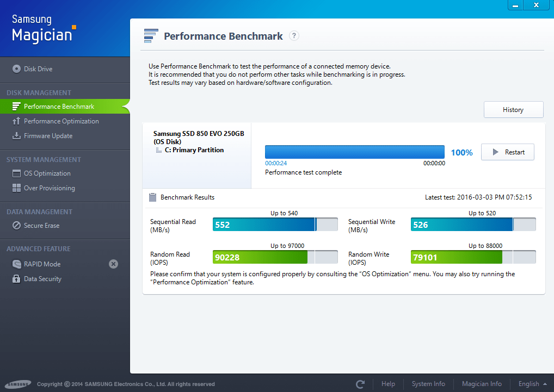Viewport: 554px width, 392px height.
Task: View the benchmark History
Action: tap(513, 109)
